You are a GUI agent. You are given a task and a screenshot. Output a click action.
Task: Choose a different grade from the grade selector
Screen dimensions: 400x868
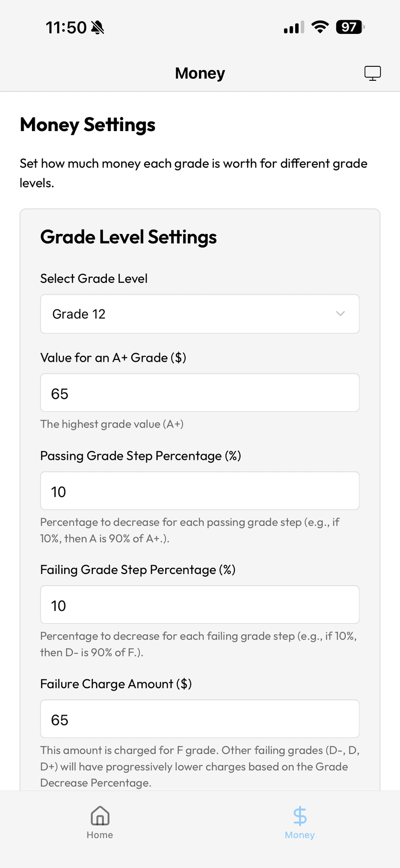(x=200, y=314)
